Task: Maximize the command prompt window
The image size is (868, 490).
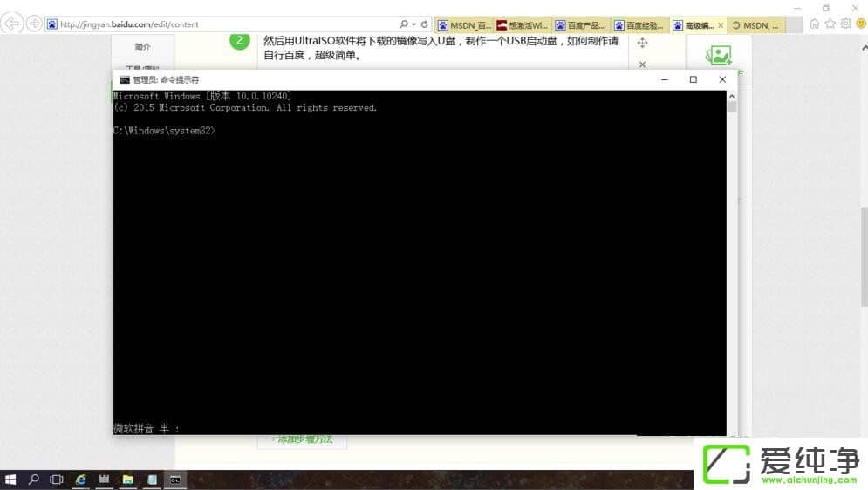Action: (693, 79)
